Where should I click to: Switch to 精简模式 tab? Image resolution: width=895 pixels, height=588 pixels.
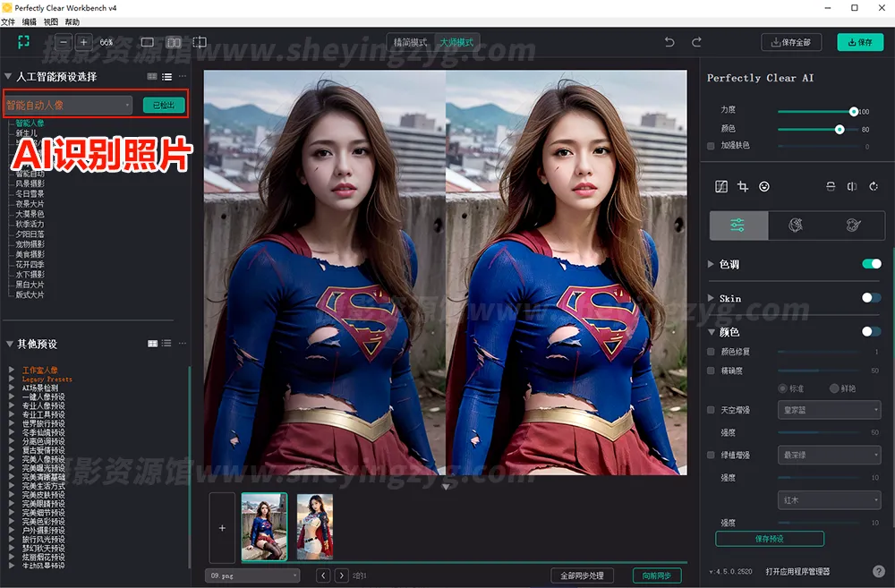pyautogui.click(x=411, y=42)
